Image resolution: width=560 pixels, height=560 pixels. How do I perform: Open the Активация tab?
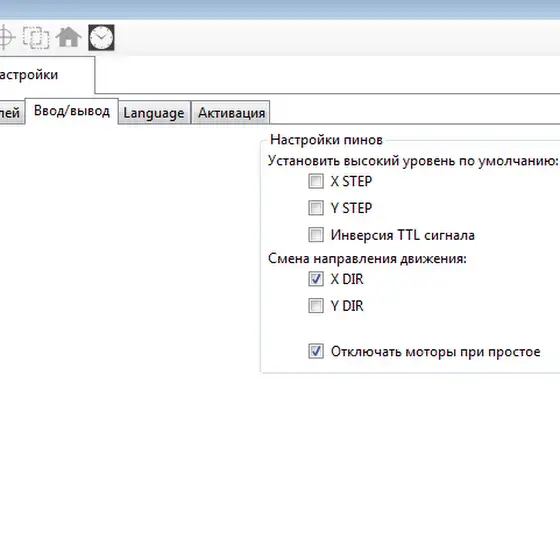231,113
